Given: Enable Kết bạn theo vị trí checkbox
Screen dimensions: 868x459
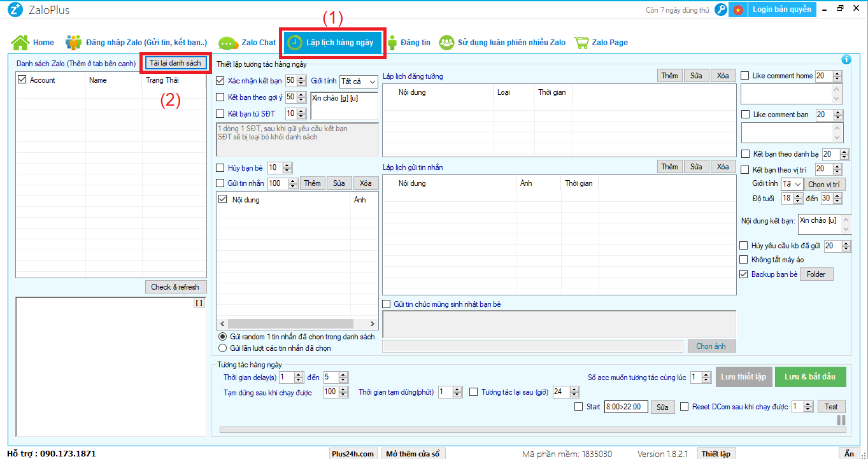Looking at the screenshot, I should tap(744, 169).
